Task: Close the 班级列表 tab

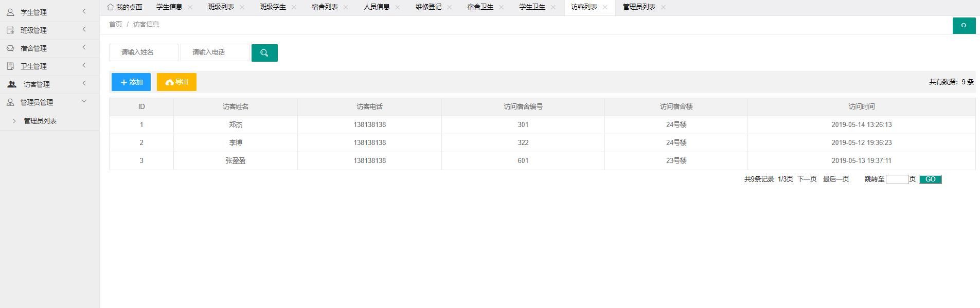Action: click(x=242, y=7)
